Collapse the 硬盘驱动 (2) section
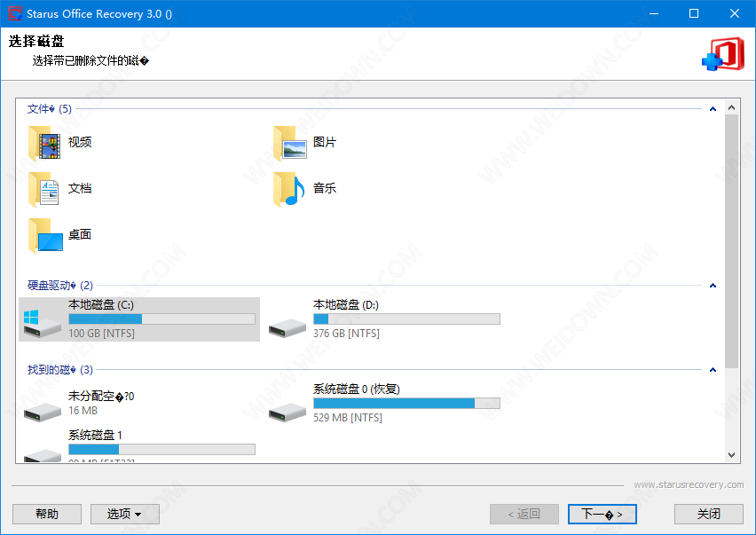The width and height of the screenshot is (756, 535). coord(713,286)
